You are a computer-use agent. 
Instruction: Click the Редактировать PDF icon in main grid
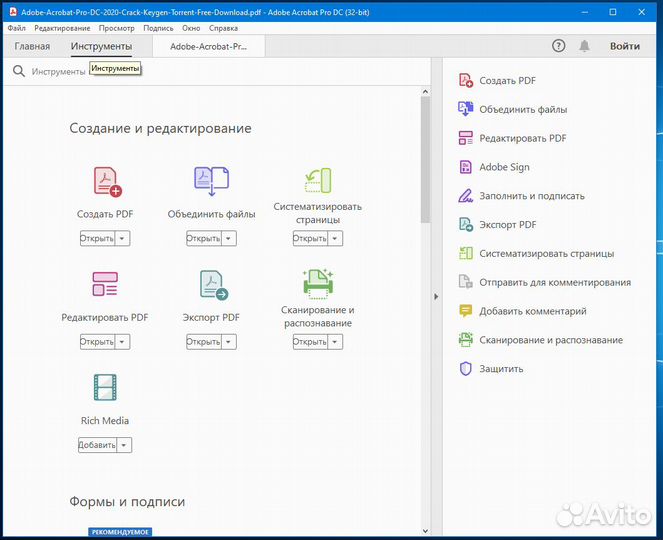point(105,284)
